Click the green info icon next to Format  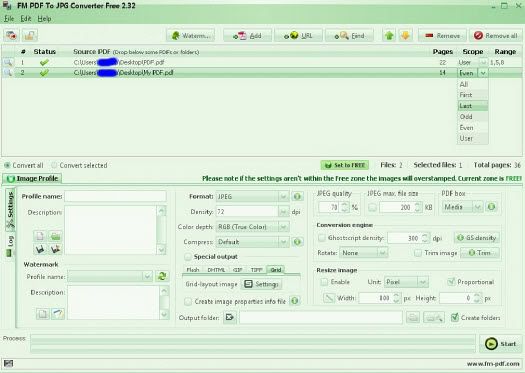[297, 196]
